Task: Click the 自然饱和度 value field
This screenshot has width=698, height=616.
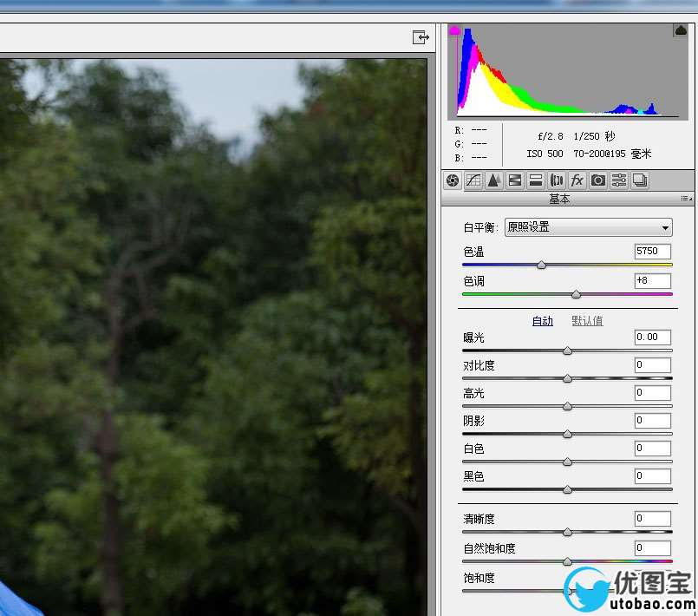Action: click(x=653, y=547)
